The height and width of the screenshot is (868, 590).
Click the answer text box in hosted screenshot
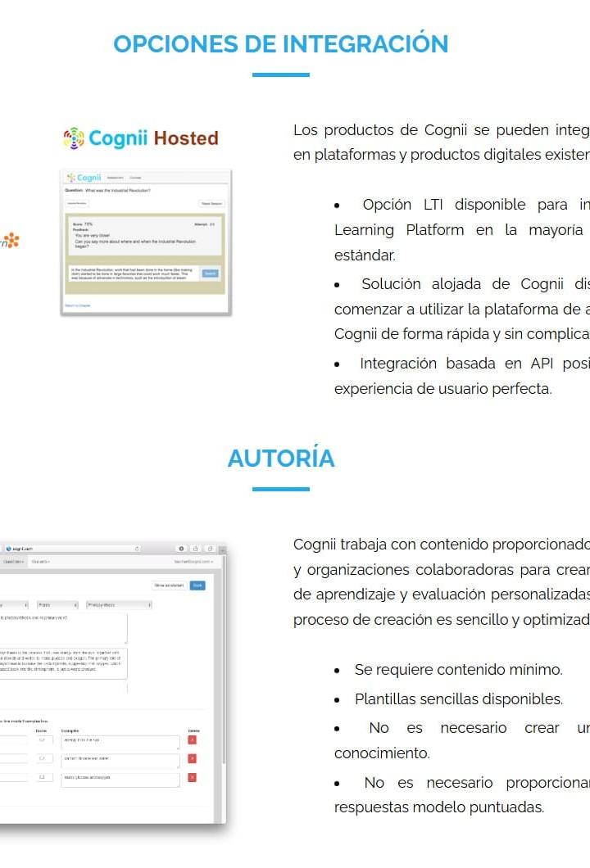click(x=134, y=274)
